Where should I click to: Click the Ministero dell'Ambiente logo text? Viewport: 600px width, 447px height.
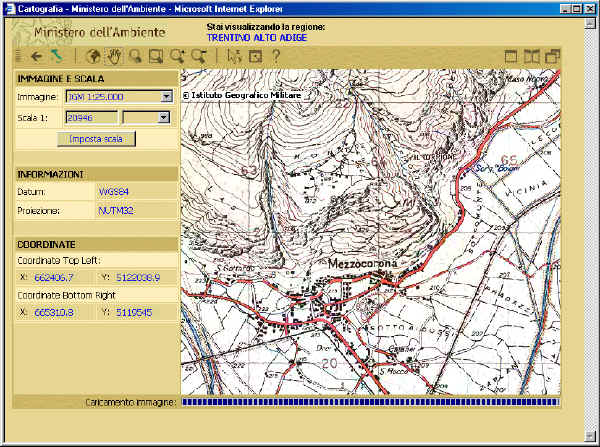pyautogui.click(x=99, y=32)
